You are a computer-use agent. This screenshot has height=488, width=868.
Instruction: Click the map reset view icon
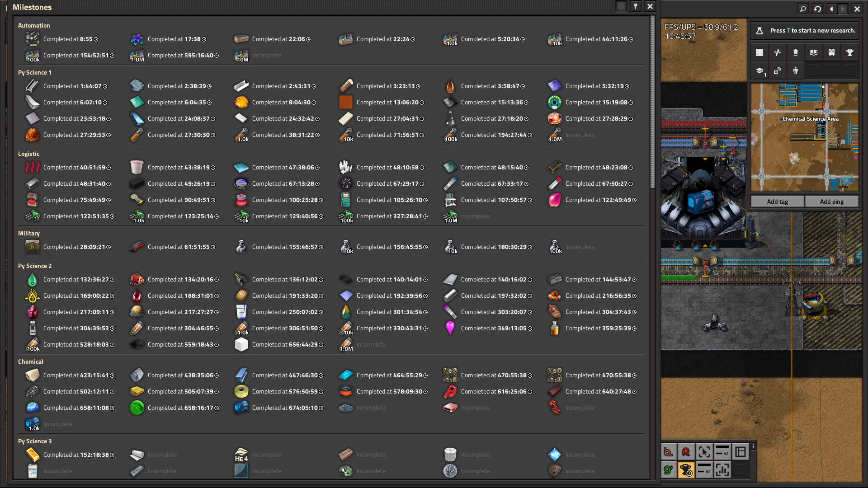pos(817,9)
